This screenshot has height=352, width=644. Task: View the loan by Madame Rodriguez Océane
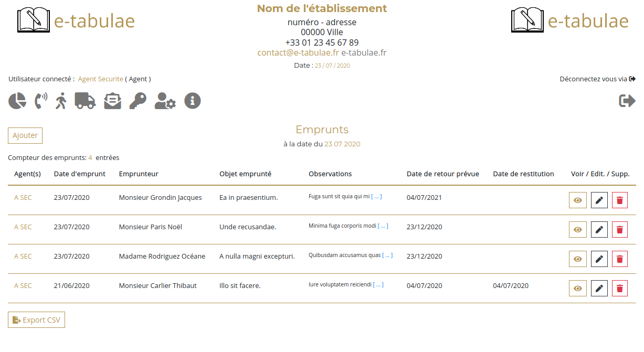pyautogui.click(x=578, y=259)
